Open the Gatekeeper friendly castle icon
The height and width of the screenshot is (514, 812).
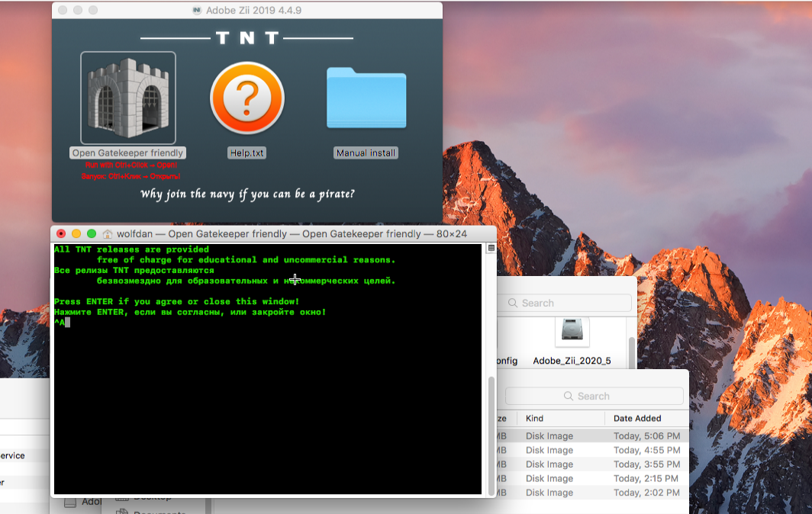[x=128, y=98]
